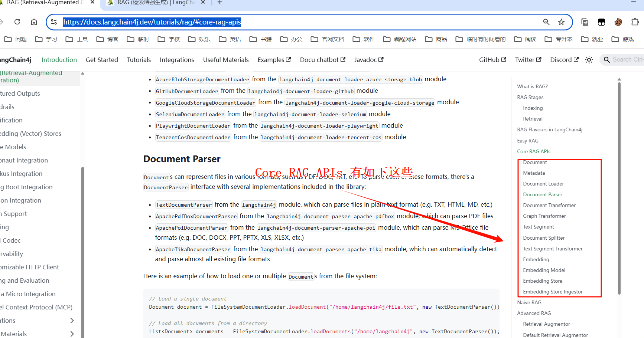Image resolution: width=644 pixels, height=338 pixels.
Task: Expand the Materials sidebar section
Action: point(72,334)
